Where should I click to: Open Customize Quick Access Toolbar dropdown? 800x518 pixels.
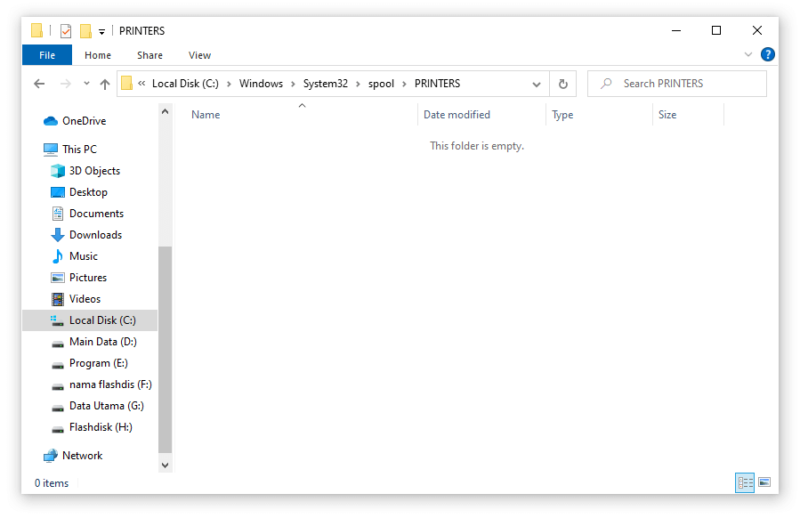102,32
